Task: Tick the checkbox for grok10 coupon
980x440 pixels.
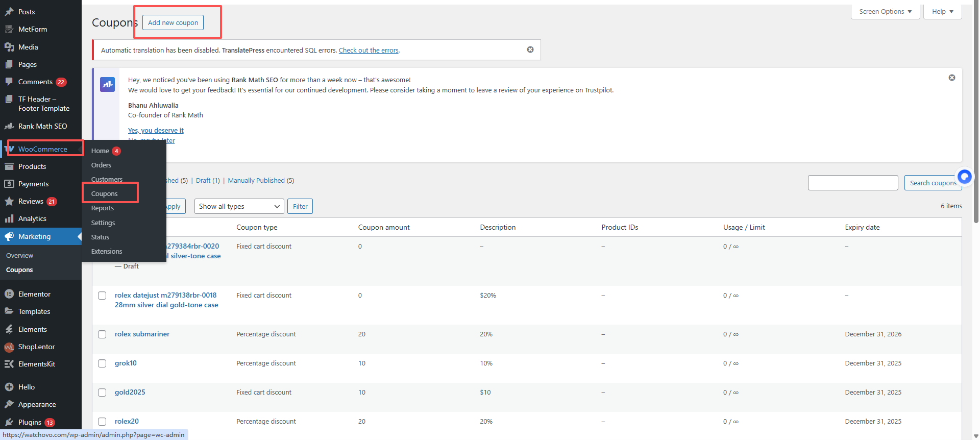Action: coord(102,363)
